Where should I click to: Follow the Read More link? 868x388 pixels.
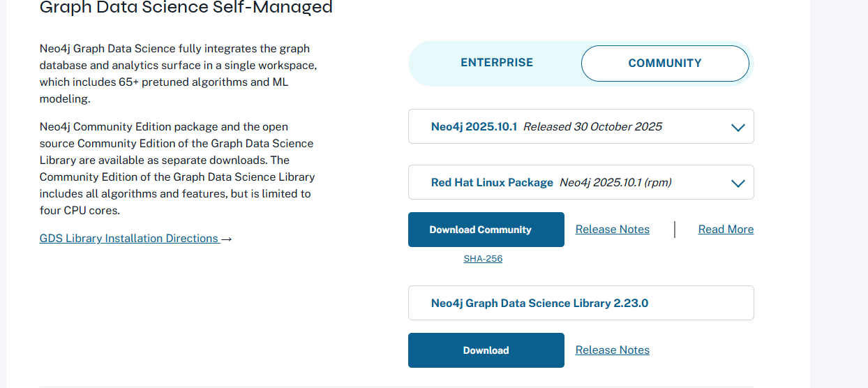tap(726, 230)
